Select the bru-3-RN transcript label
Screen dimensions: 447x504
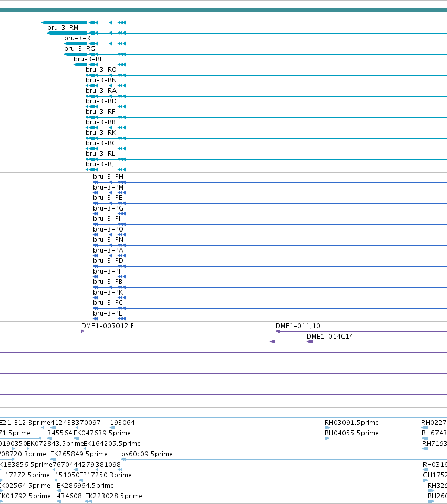[101, 80]
